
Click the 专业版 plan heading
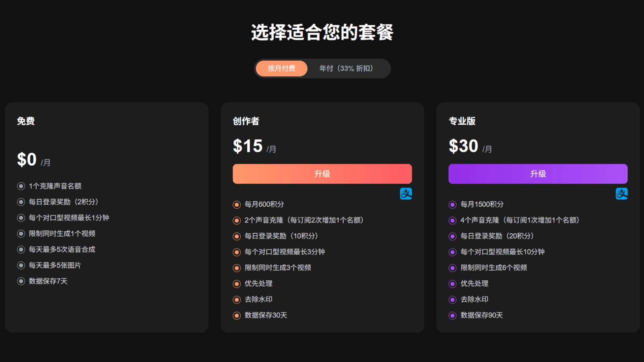click(x=462, y=121)
